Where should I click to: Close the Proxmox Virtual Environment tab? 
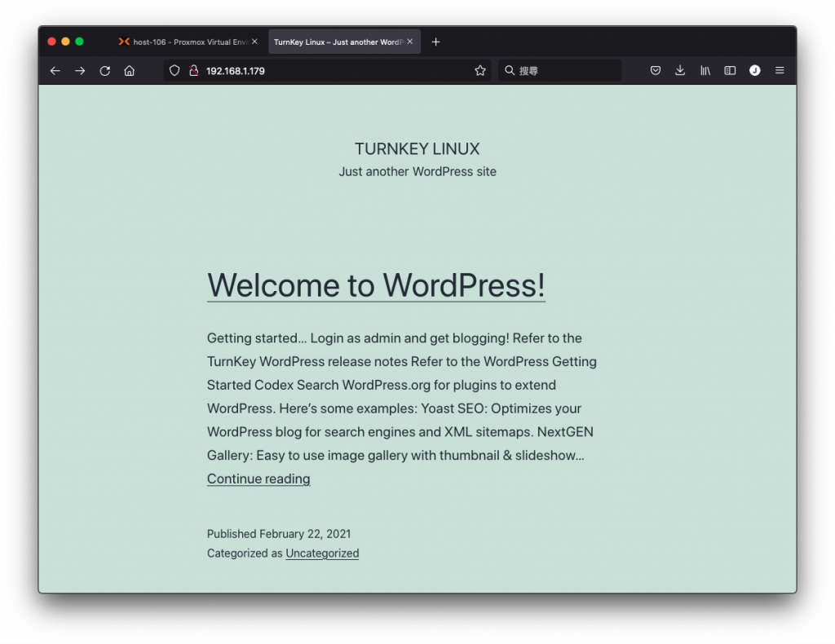point(254,42)
